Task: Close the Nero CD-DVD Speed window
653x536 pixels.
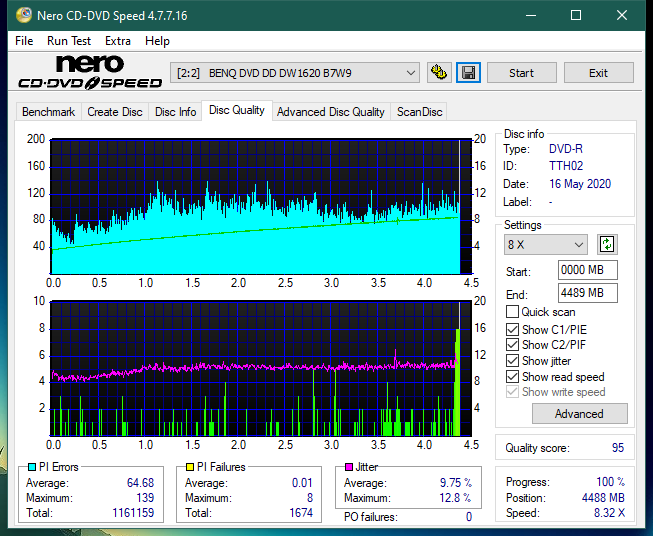Action: [x=622, y=15]
